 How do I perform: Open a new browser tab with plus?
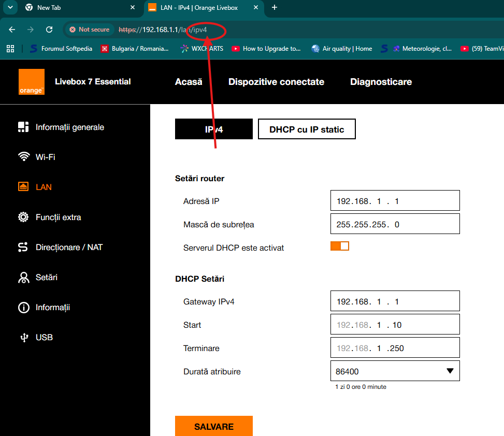[x=275, y=7]
